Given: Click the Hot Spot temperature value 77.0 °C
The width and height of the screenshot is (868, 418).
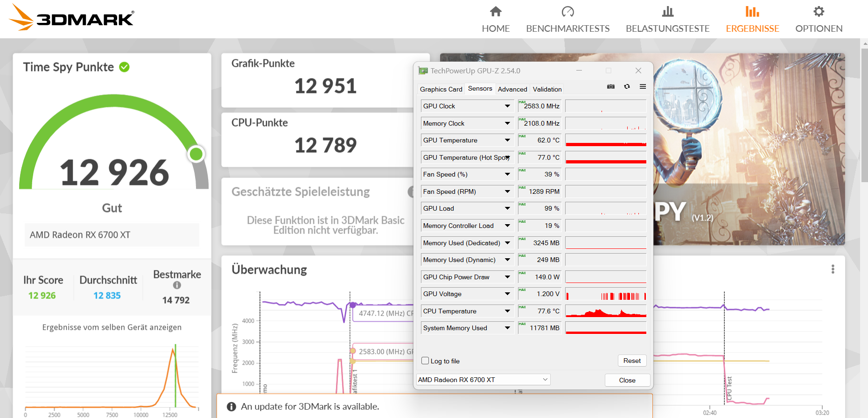Looking at the screenshot, I should coord(548,157).
